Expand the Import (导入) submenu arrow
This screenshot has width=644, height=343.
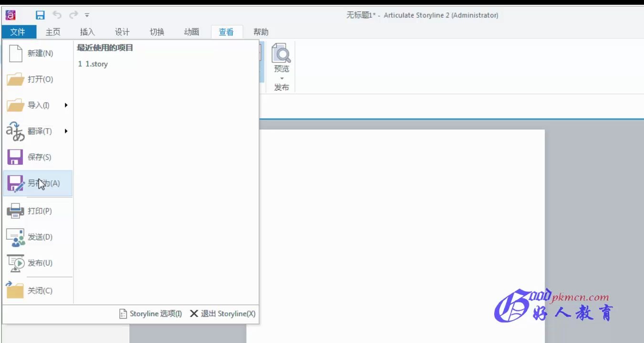point(66,105)
